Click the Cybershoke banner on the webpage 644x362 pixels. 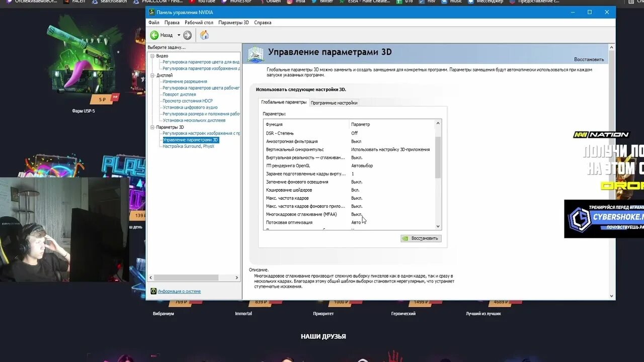point(604,219)
